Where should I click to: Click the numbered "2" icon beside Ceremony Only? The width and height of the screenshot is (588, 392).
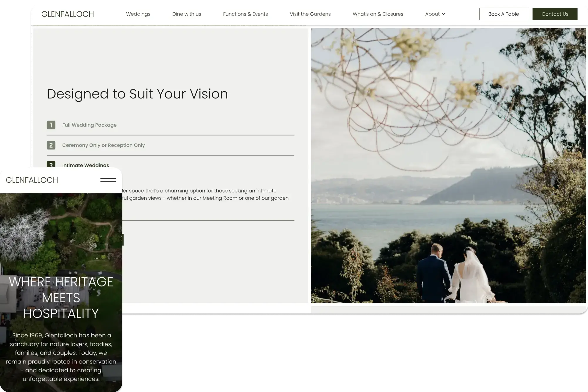pyautogui.click(x=51, y=145)
